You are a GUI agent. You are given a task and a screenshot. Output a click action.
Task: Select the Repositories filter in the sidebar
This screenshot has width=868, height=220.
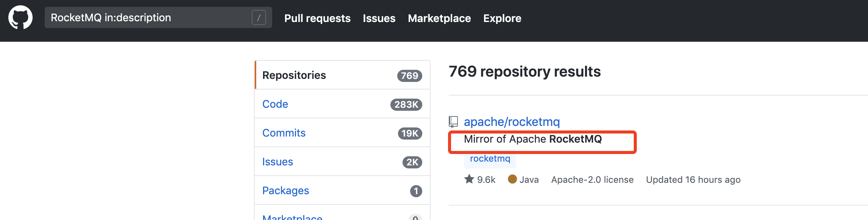(294, 75)
